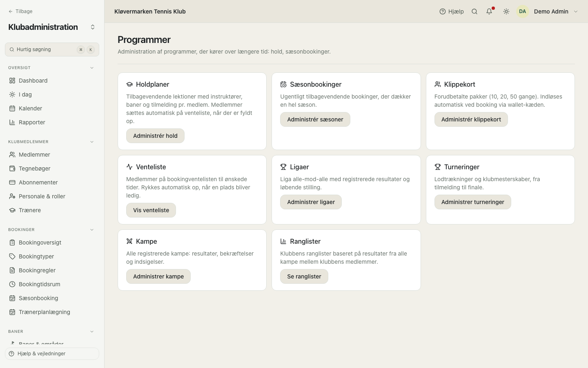
Task: Click the Medlemmer people icon
Action: (x=12, y=155)
